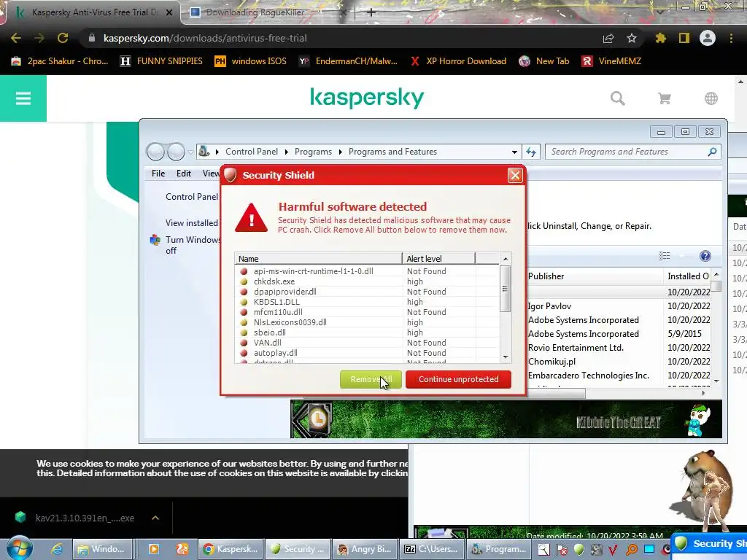The height and width of the screenshot is (560, 747).
Task: Bookmark this page with the star
Action: tap(632, 38)
